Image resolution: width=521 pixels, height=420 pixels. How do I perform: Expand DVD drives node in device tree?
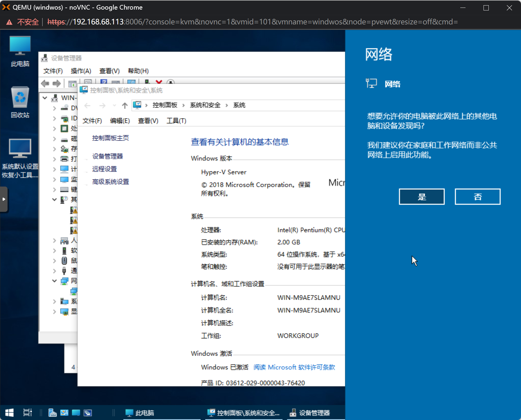point(54,108)
